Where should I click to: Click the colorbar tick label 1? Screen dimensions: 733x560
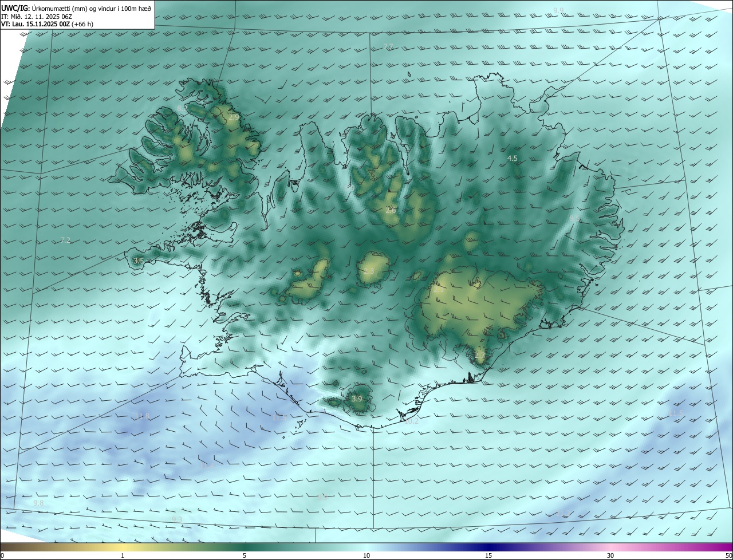click(123, 555)
